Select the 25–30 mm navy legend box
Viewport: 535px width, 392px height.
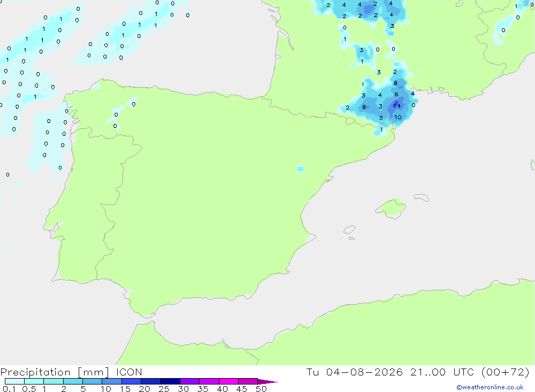click(x=170, y=381)
